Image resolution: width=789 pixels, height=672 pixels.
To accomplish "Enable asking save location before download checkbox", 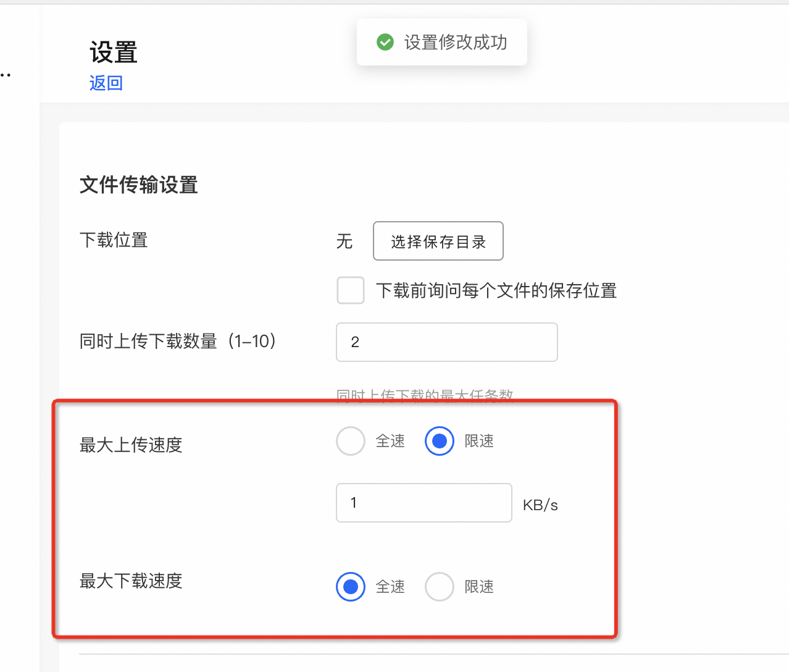I will (x=351, y=290).
